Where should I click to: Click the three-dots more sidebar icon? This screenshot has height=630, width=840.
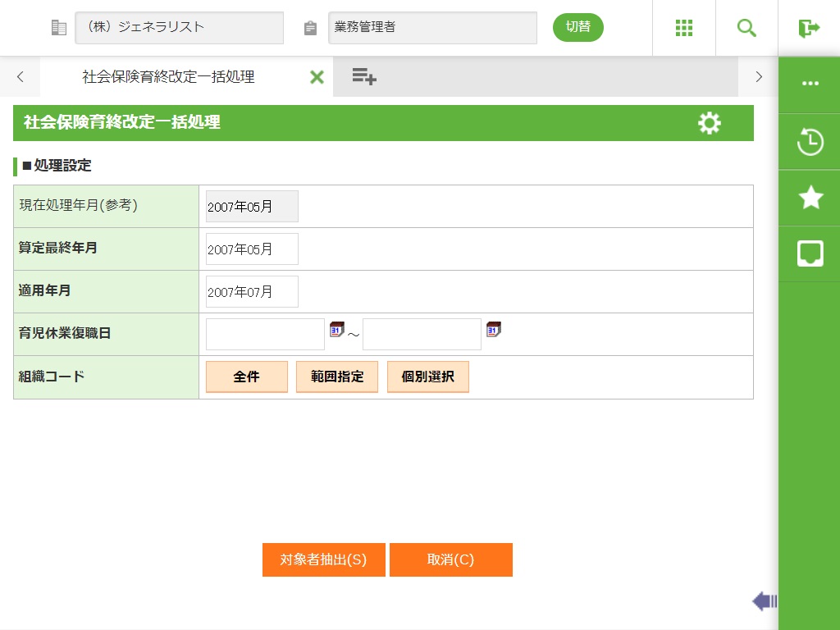click(x=810, y=84)
